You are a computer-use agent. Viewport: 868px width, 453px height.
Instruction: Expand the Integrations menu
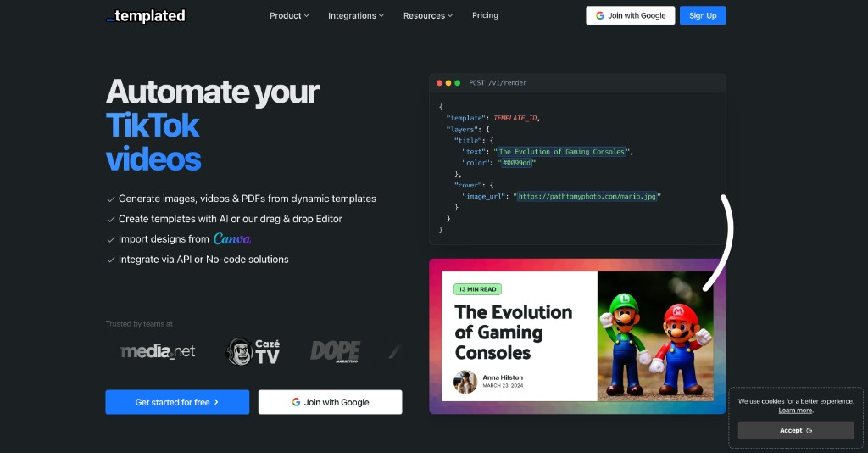tap(355, 15)
